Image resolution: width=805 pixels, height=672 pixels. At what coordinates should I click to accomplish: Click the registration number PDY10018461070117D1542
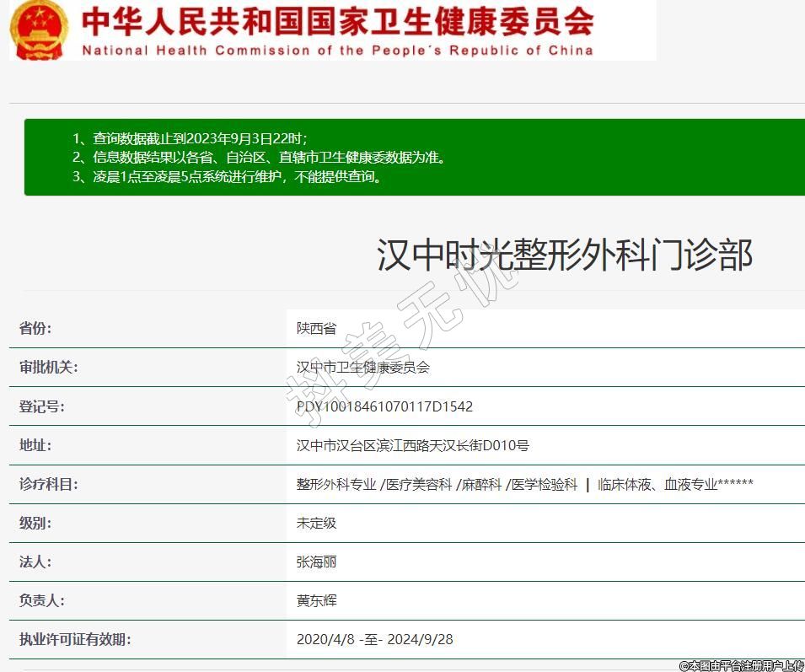[x=384, y=406]
